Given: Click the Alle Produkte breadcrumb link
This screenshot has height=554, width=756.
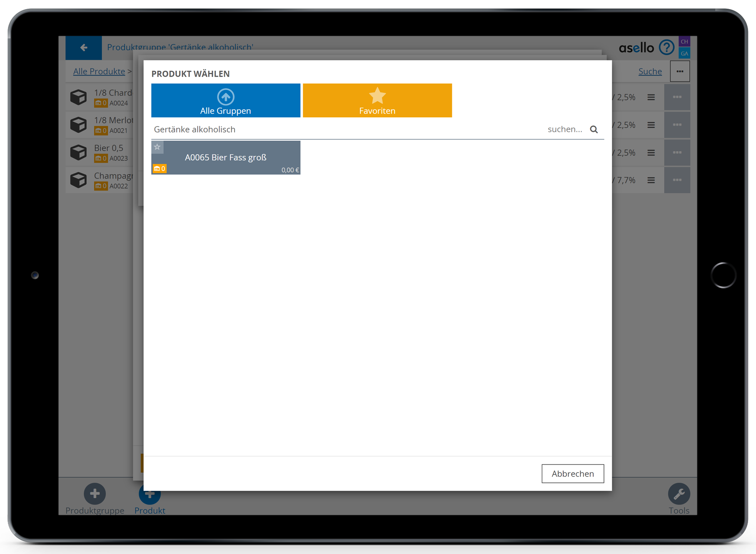Looking at the screenshot, I should (x=99, y=71).
